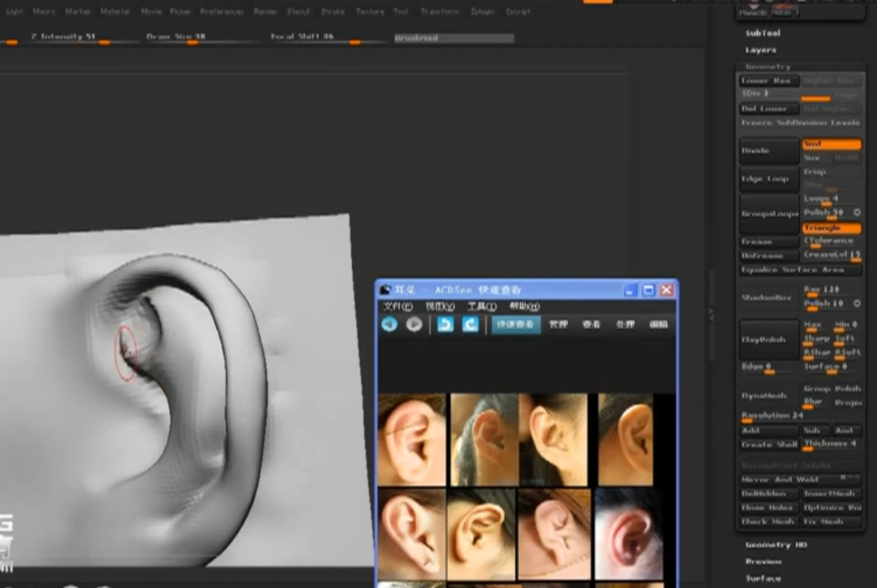Open ACDSee 文件 (File) menu
The width and height of the screenshot is (877, 588).
tap(397, 307)
